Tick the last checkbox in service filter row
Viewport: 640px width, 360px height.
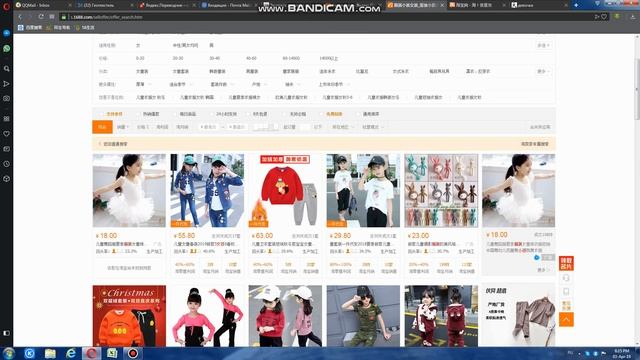359,114
